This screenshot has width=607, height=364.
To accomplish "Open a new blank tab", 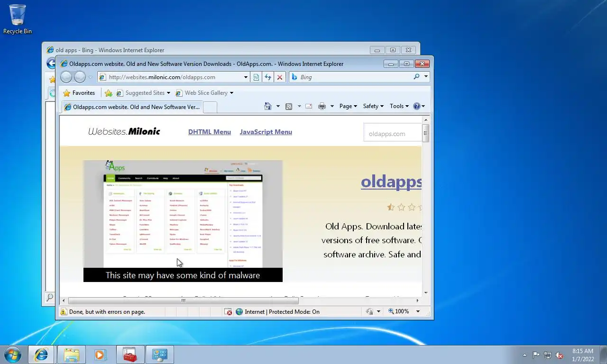I will point(210,108).
